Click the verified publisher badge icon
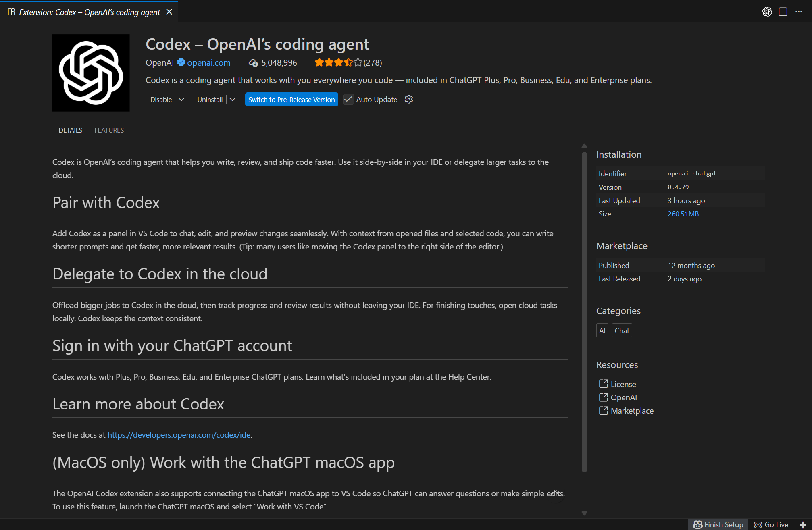 point(181,62)
